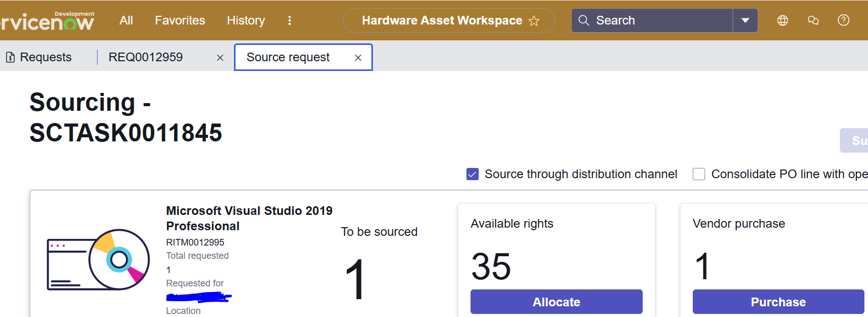Image resolution: width=868 pixels, height=317 pixels.
Task: Switch to the REQ0012959 tab
Action: [x=146, y=57]
